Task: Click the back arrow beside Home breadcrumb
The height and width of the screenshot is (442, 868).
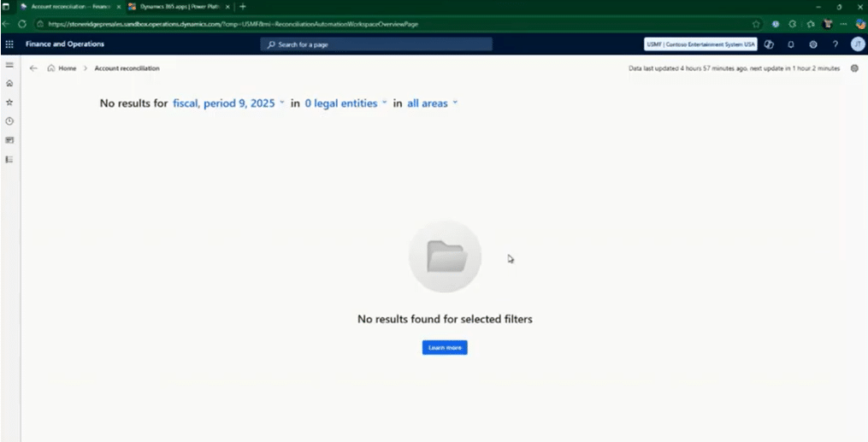Action: [33, 68]
